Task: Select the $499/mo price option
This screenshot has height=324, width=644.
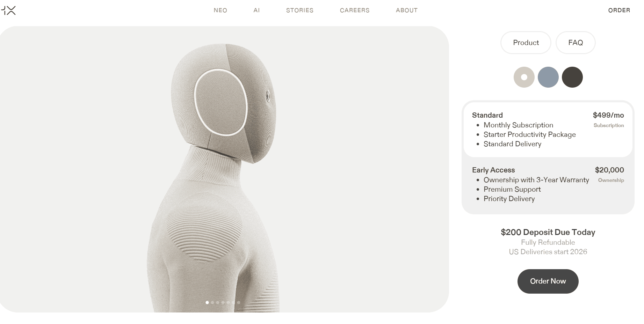Action: point(608,115)
